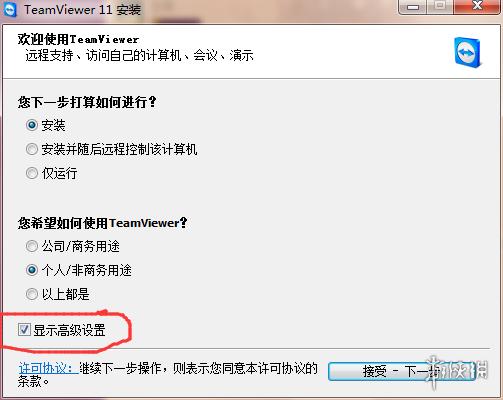Open the 许可协议 link
503x400 pixels.
(48, 368)
